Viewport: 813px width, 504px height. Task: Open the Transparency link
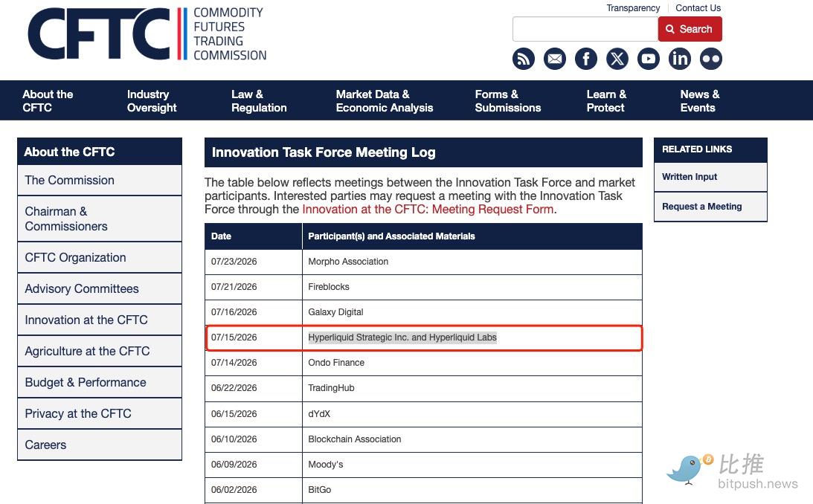633,7
